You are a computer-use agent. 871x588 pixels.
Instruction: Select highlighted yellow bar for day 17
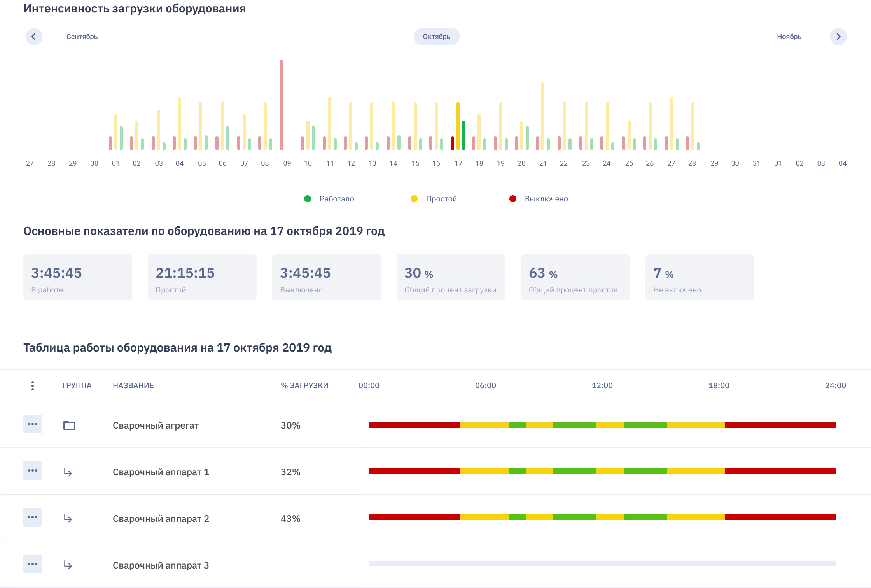tap(458, 126)
